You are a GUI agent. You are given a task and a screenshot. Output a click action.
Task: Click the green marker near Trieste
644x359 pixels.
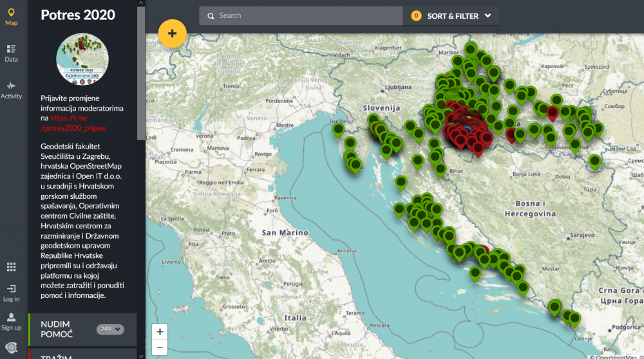(338, 130)
